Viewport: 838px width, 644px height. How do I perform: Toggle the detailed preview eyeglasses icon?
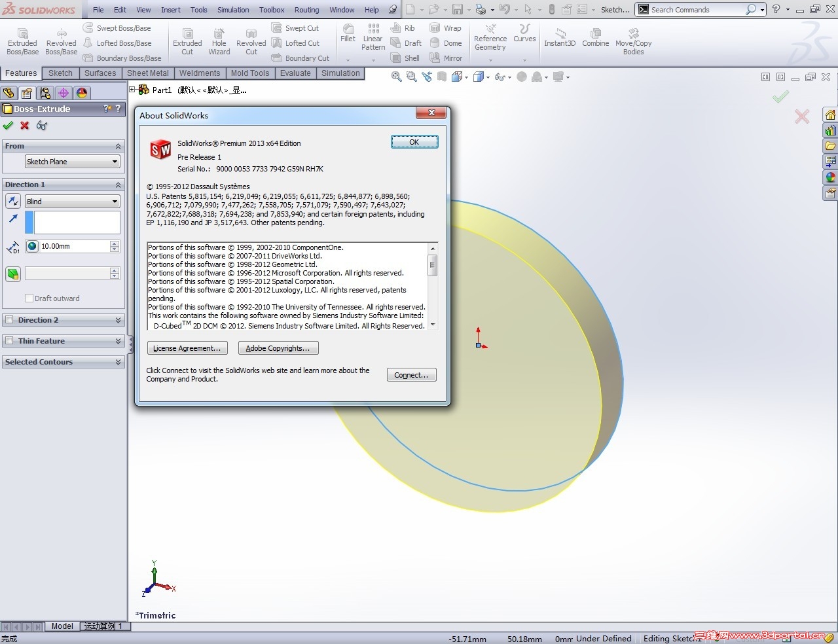point(42,126)
